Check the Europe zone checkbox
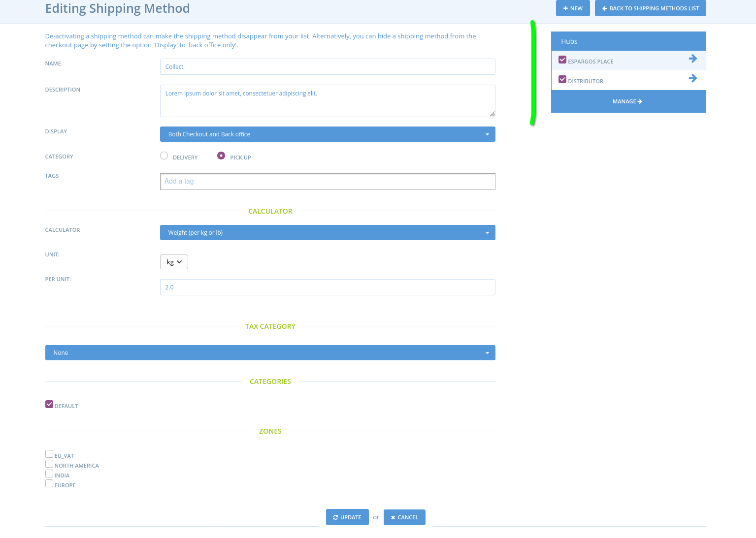The height and width of the screenshot is (538, 756). coord(49,483)
